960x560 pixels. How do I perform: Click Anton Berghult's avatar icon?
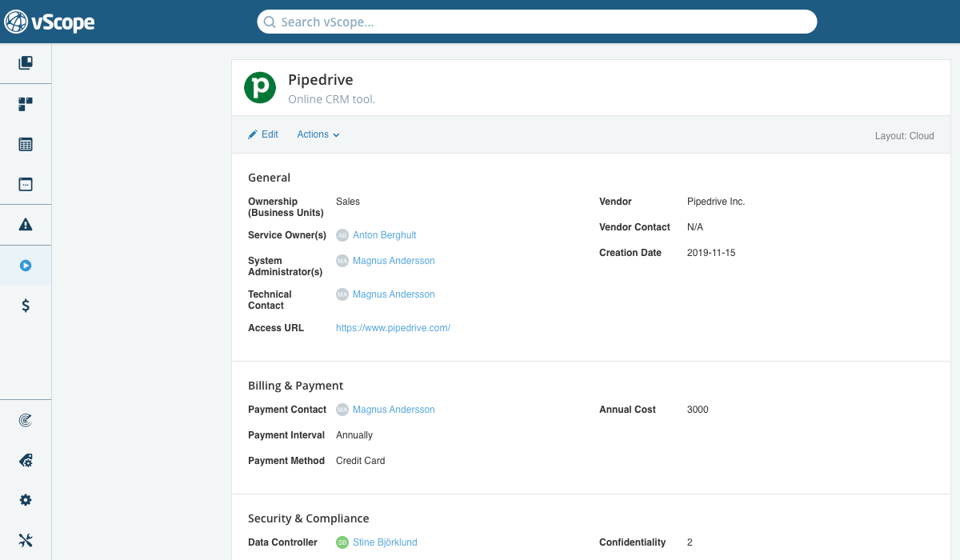coord(342,235)
